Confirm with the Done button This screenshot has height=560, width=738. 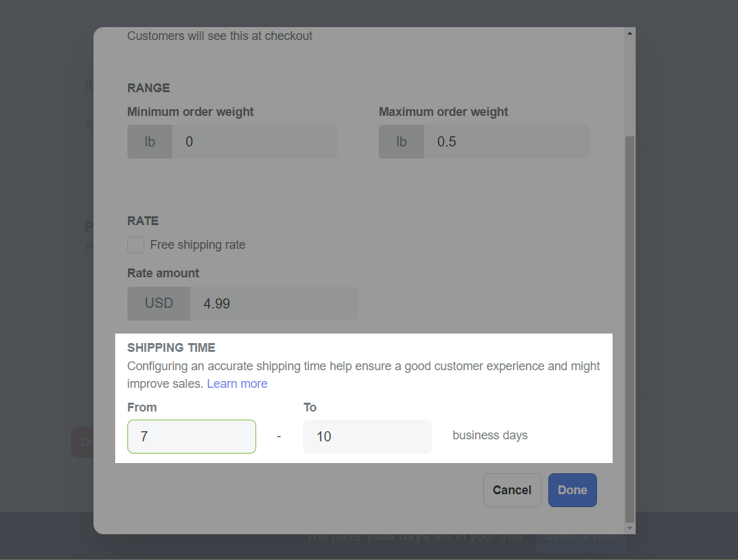point(573,490)
